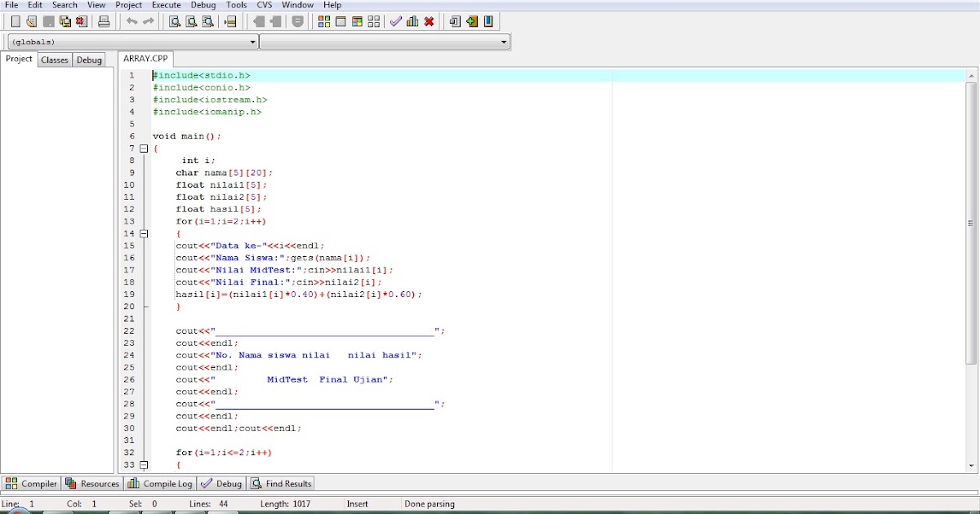The height and width of the screenshot is (514, 980).
Task: Collapse the code fold at line 14
Action: [144, 233]
